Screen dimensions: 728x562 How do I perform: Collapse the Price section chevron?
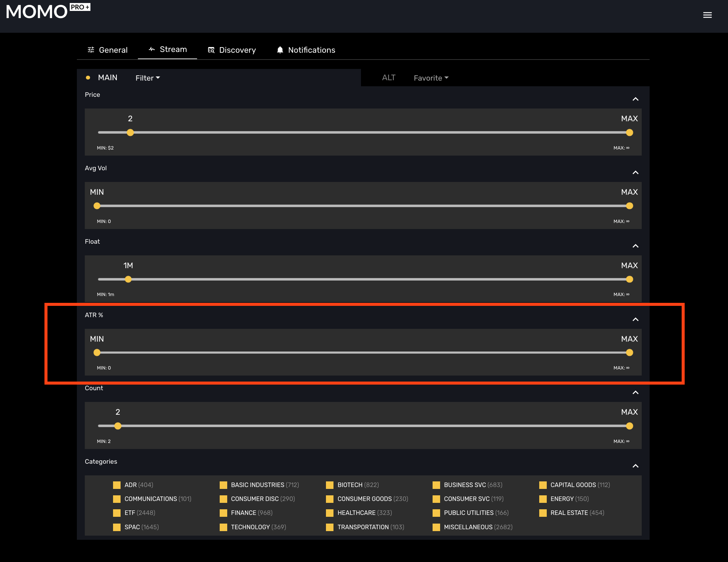click(635, 99)
